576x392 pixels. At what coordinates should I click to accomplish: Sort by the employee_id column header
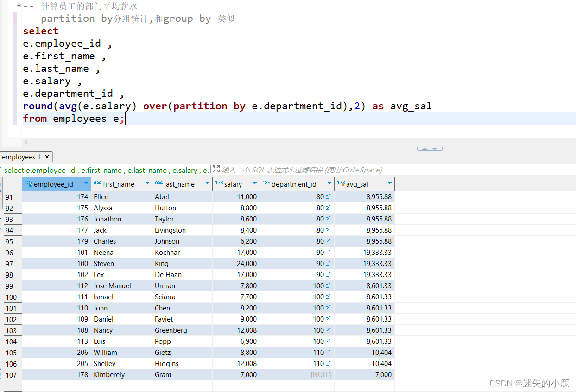pyautogui.click(x=56, y=184)
